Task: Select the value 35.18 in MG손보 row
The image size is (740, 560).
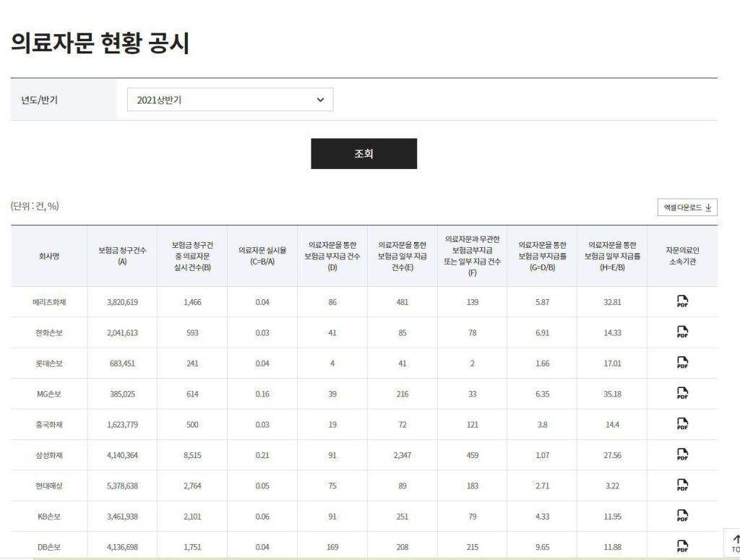Action: click(612, 394)
